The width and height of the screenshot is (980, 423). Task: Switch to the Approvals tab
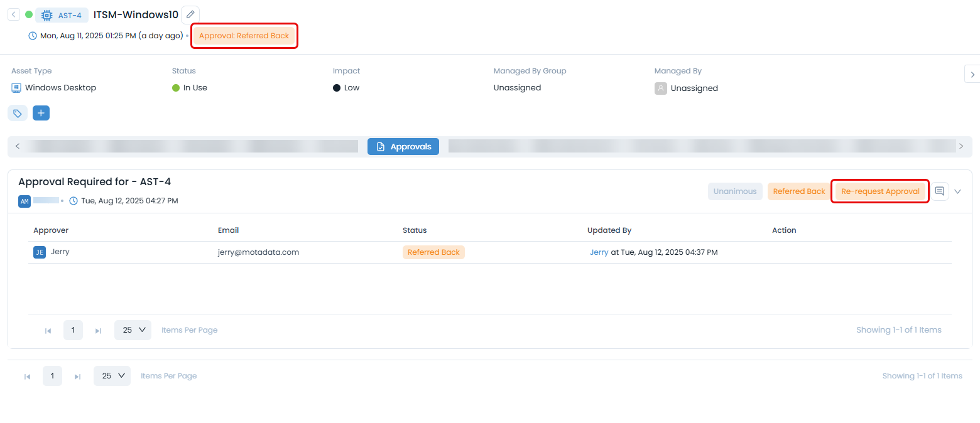tap(403, 146)
